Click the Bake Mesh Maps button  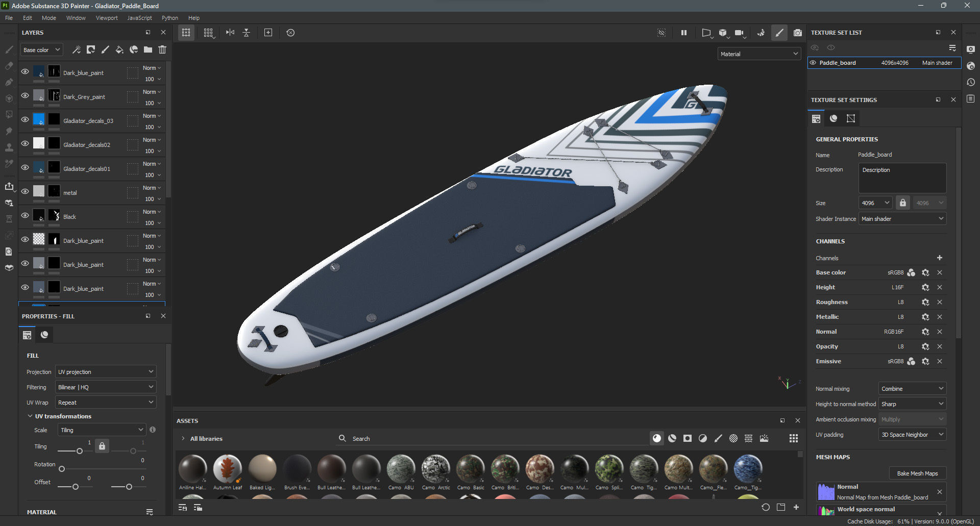[x=917, y=473]
